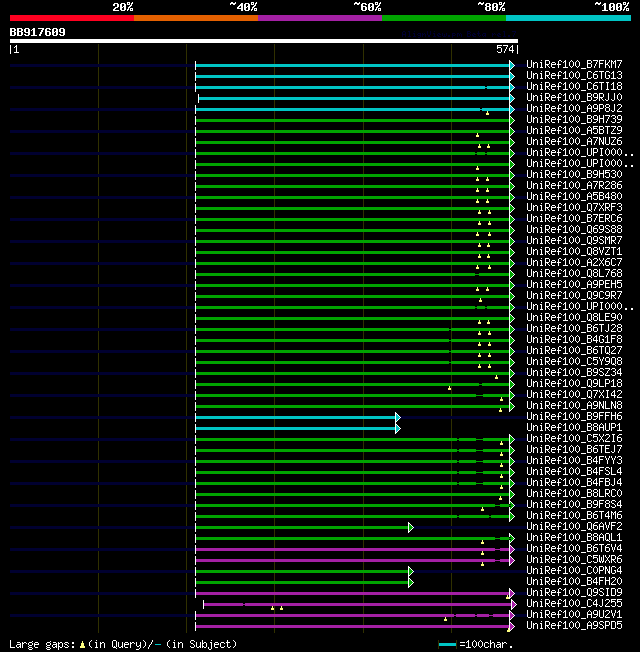640x652 pixels.
Task: Click the cyan ~100% identity legend segment
Action: pos(568,18)
